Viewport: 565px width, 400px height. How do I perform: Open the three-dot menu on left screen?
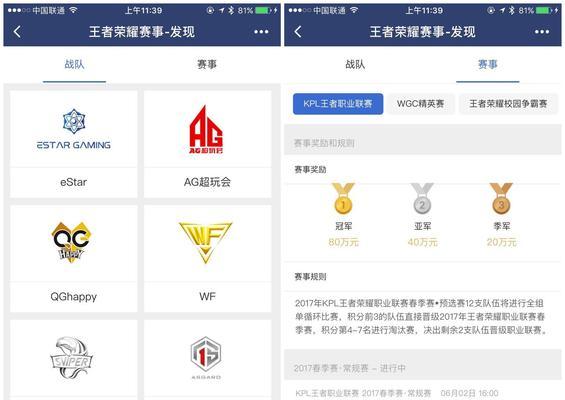coord(261,32)
